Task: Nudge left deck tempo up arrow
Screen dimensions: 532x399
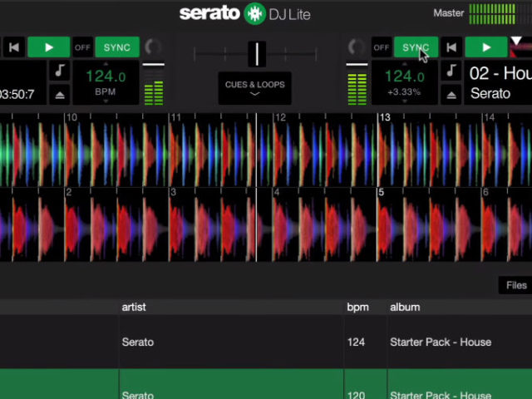Action: tap(106, 64)
